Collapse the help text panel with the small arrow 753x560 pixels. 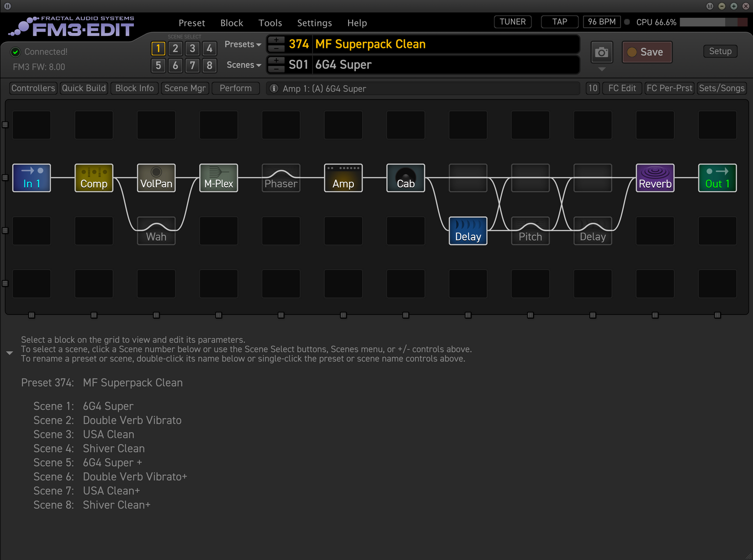(x=9, y=353)
